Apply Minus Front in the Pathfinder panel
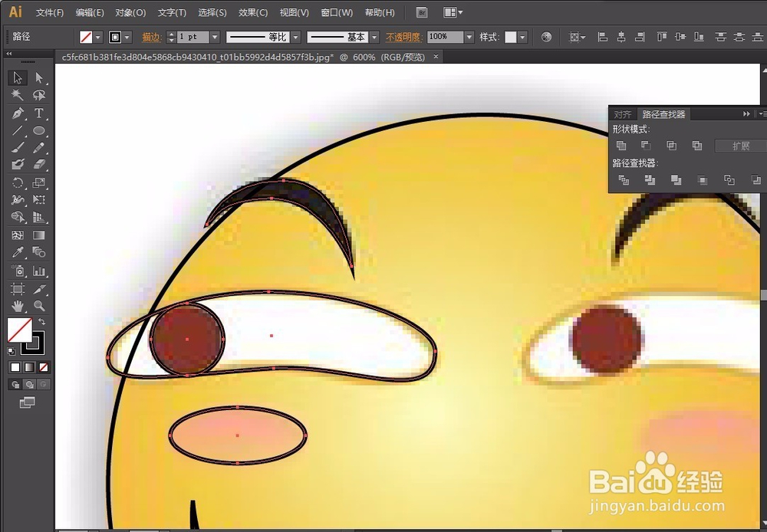 coord(646,146)
